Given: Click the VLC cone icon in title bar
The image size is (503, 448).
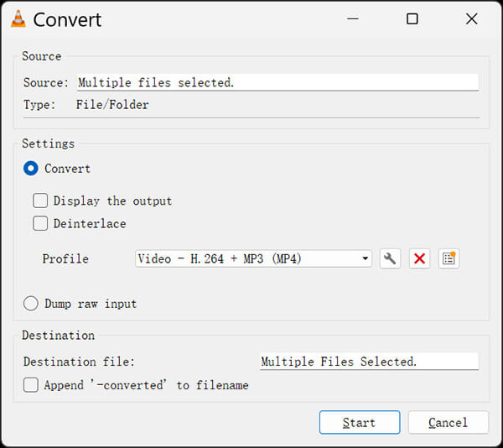Looking at the screenshot, I should (18, 18).
